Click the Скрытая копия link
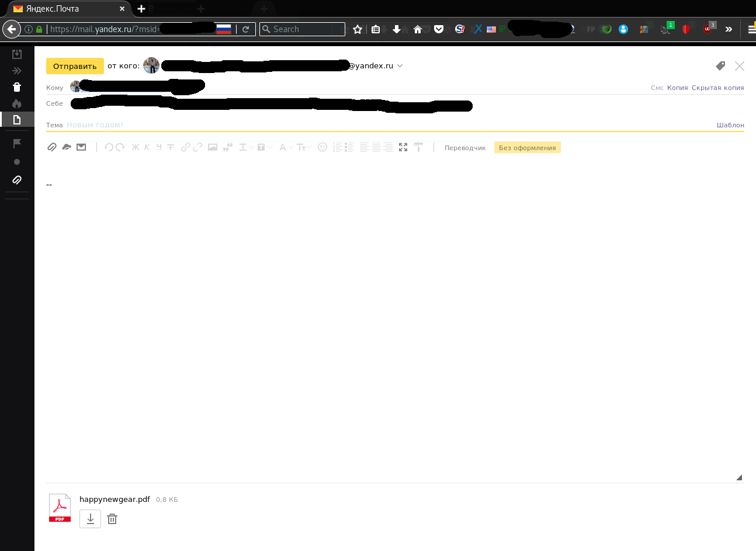Viewport: 756px width, 551px height. (x=717, y=88)
